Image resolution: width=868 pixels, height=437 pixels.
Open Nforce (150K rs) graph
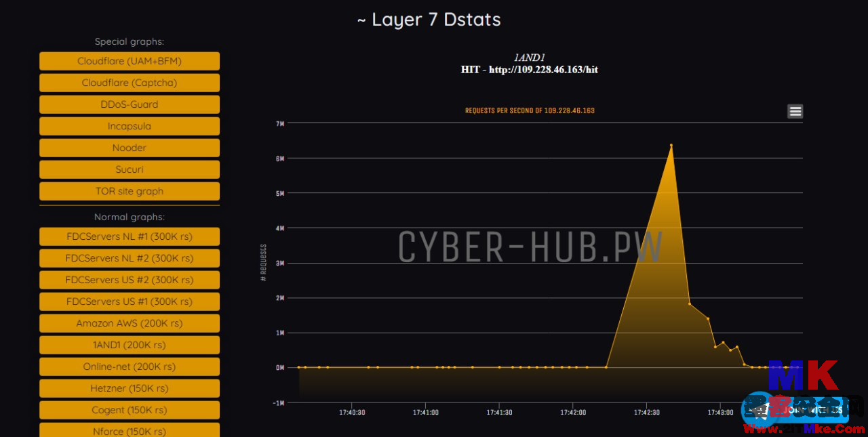pyautogui.click(x=130, y=430)
